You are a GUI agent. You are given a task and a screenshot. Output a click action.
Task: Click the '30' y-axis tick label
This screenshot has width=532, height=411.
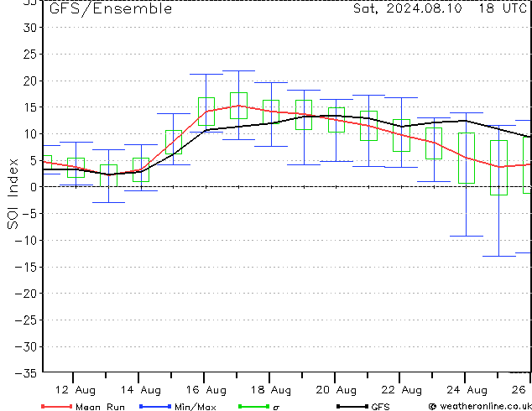[30, 28]
